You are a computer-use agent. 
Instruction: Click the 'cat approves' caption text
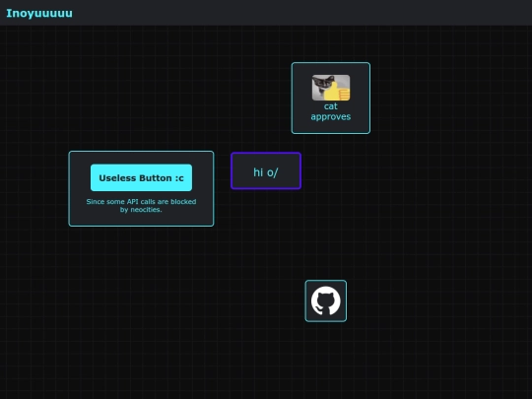coord(331,111)
